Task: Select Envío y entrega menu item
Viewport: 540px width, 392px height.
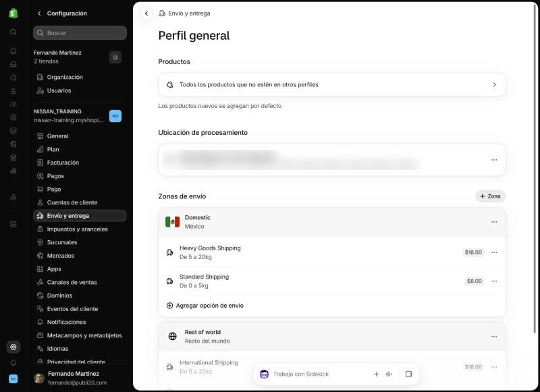Action: coord(80,216)
